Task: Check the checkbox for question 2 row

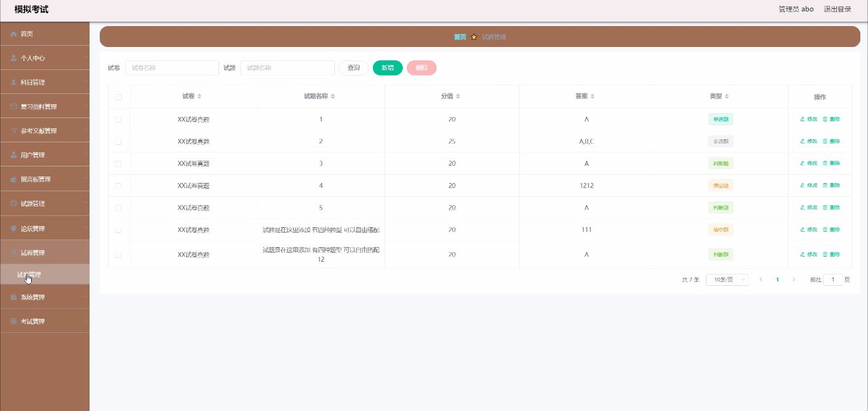Action: click(119, 142)
